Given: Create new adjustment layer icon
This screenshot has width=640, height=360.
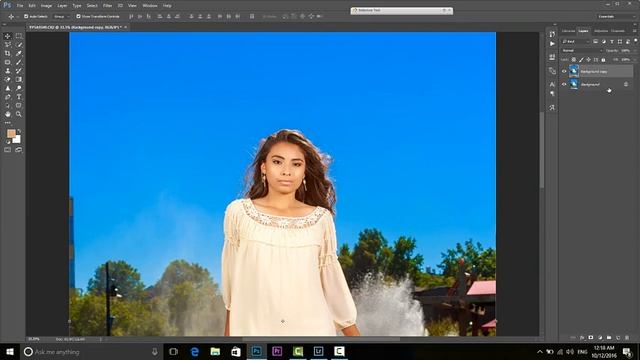Looking at the screenshot, I should (x=600, y=338).
